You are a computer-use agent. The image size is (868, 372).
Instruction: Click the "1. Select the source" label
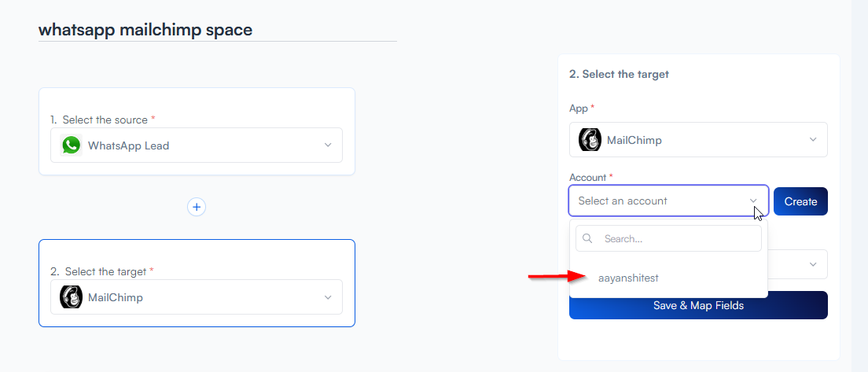[x=101, y=120]
